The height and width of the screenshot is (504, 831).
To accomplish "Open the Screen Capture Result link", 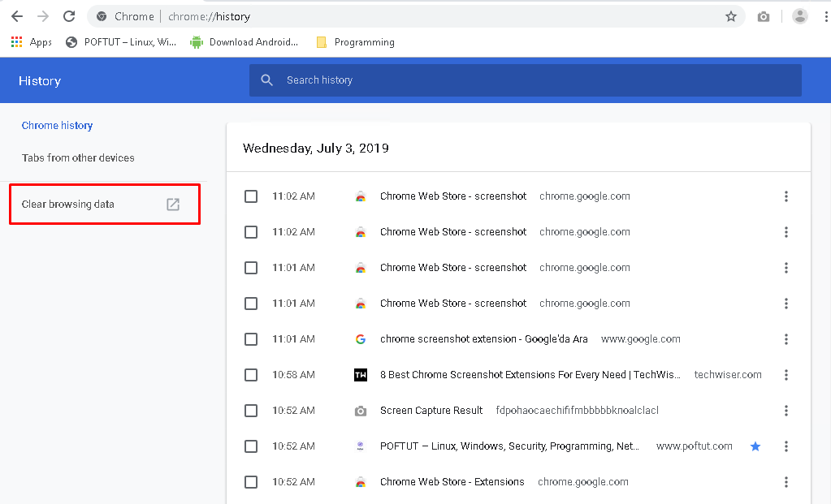I will click(431, 411).
